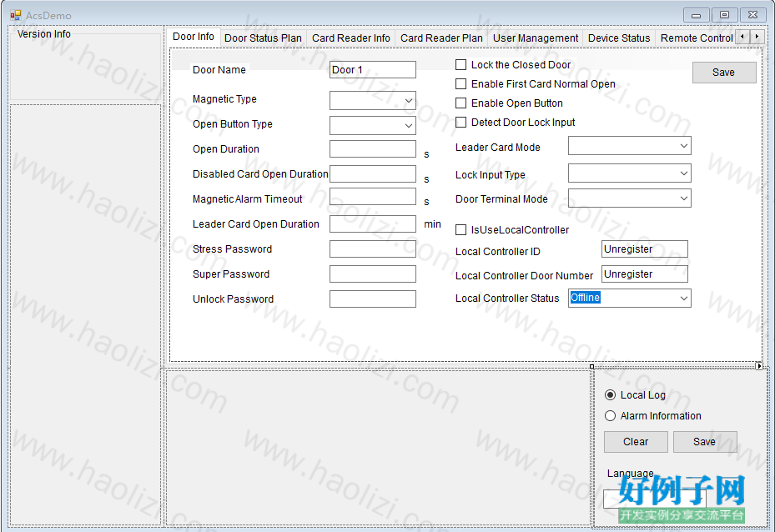Close the AcsDemo window
775x532 pixels.
(x=752, y=15)
